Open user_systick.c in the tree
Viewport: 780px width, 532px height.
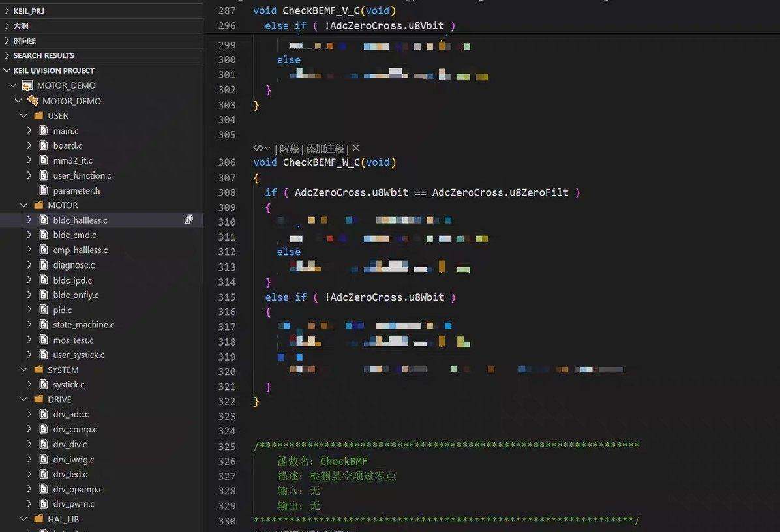[x=79, y=355]
